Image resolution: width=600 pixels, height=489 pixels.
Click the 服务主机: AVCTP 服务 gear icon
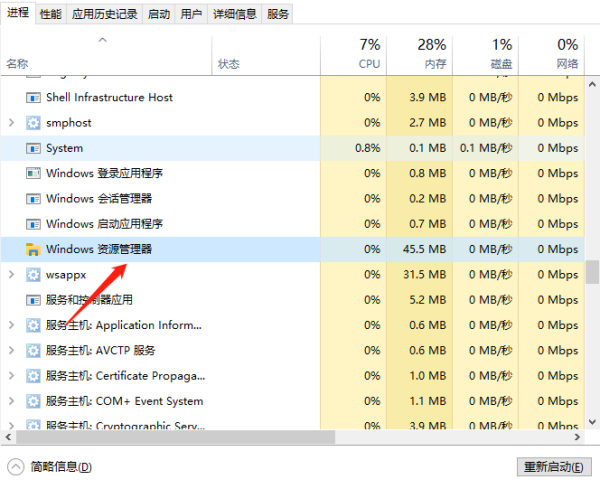pos(33,350)
